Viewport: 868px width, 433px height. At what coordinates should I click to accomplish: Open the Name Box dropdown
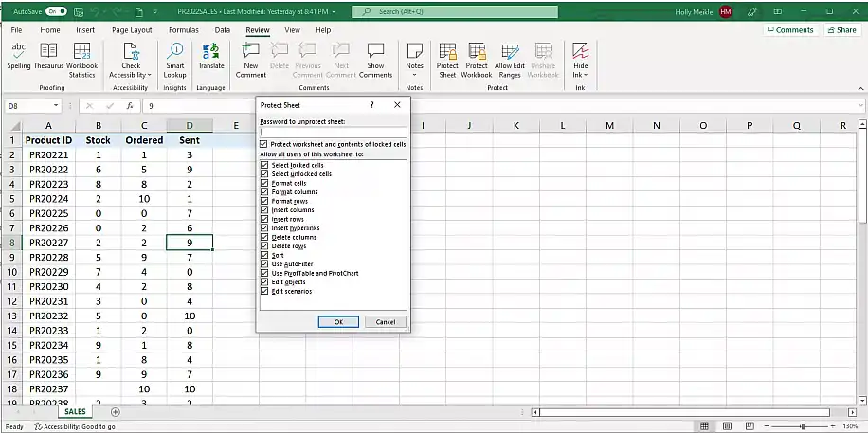56,106
